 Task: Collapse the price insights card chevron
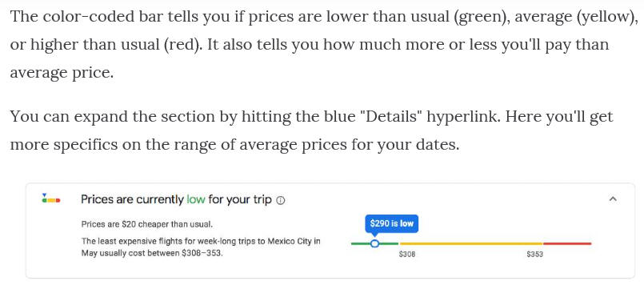point(613,199)
